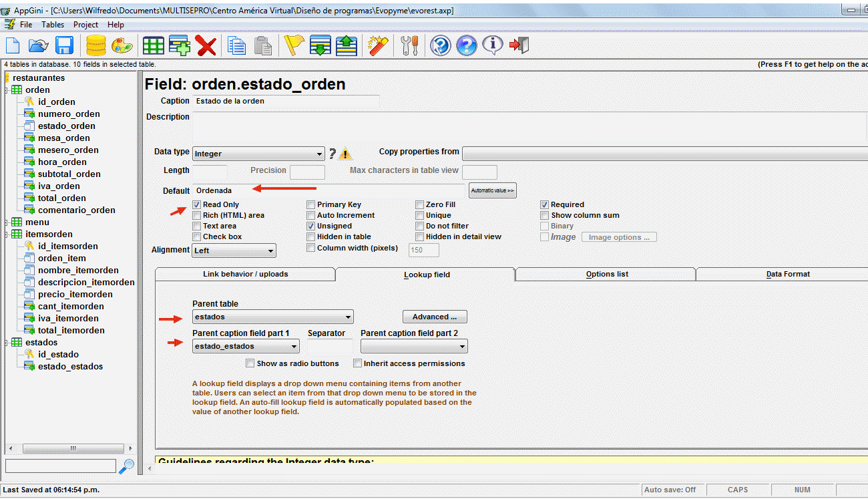Click the yellow flag toolbar icon
This screenshot has width=868, height=499.
(x=293, y=45)
